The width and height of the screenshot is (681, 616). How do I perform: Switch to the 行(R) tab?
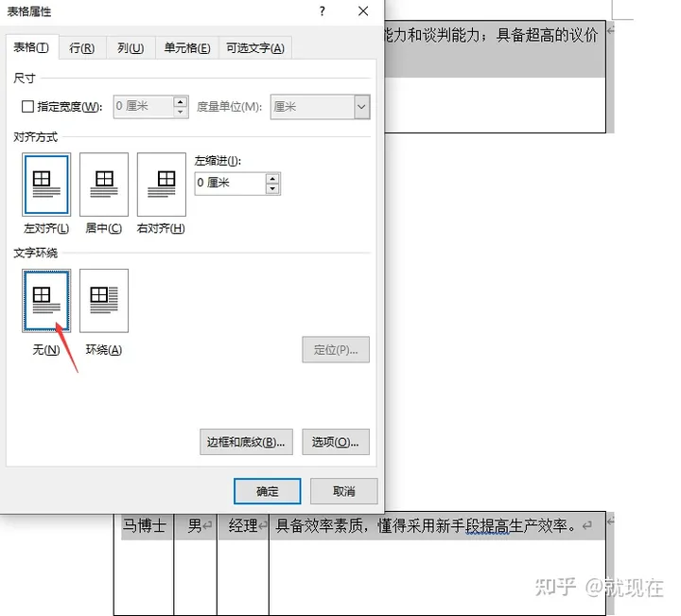82,48
